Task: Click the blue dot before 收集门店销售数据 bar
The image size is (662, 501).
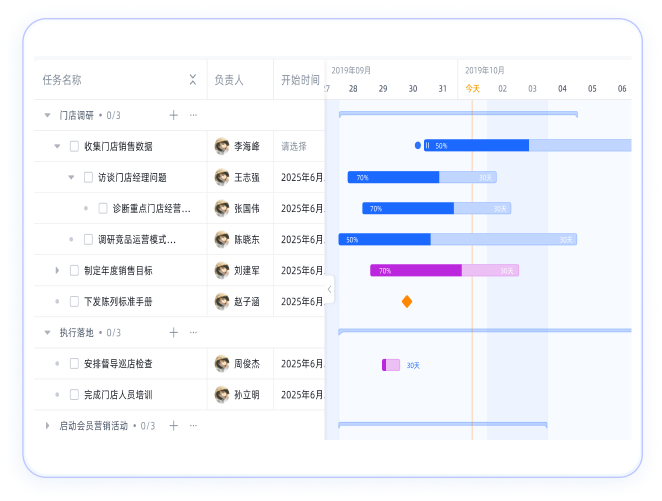Action: tap(418, 146)
